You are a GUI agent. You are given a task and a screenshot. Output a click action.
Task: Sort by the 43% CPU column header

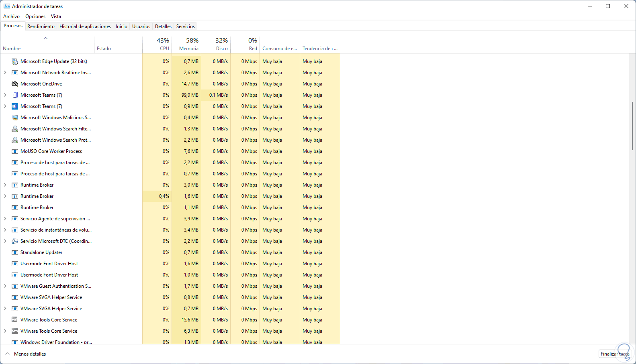coord(157,45)
